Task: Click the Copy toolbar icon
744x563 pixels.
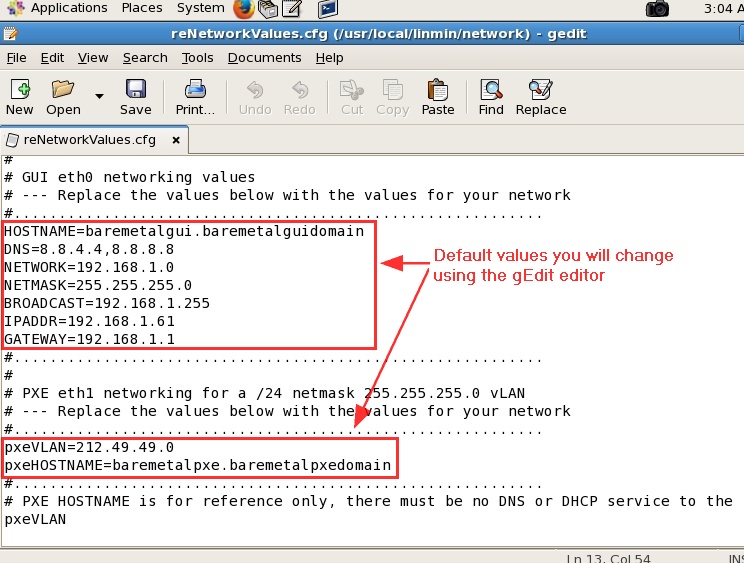Action: coord(392,97)
